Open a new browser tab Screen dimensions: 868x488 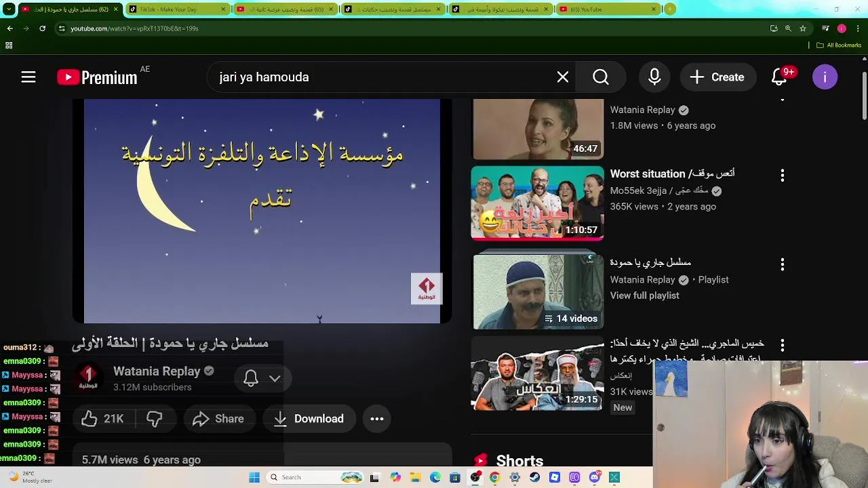[x=669, y=9]
